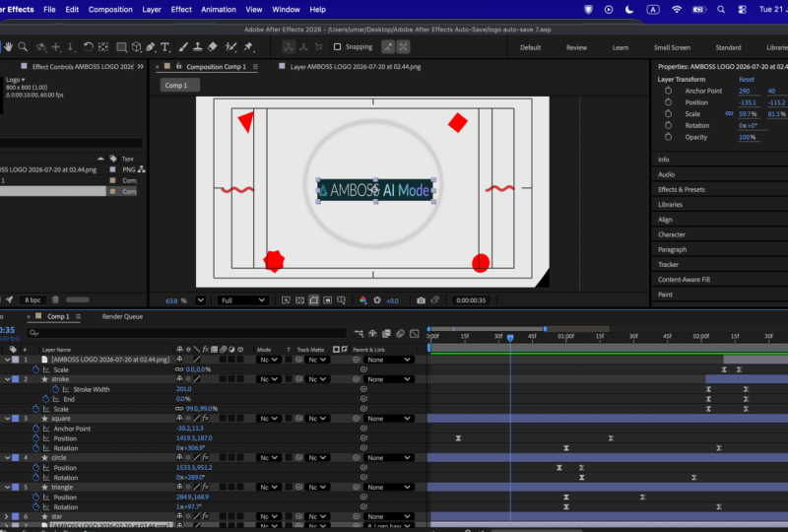Toggle Rotation stopwatch in Properties panel
This screenshot has height=532, width=788.
pyautogui.click(x=668, y=125)
